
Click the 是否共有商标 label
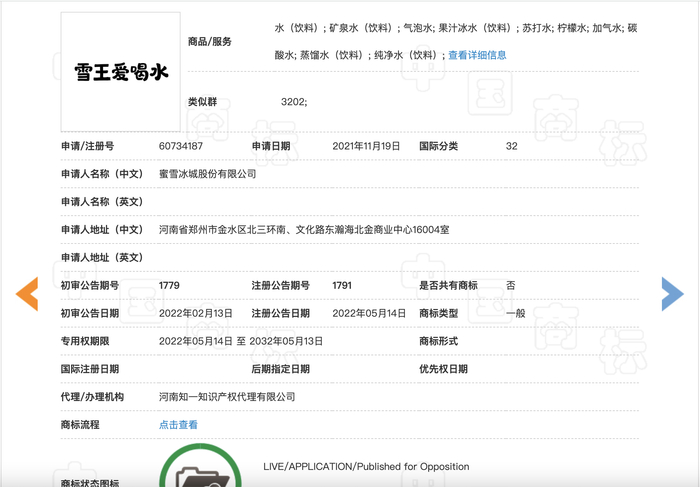tap(448, 285)
